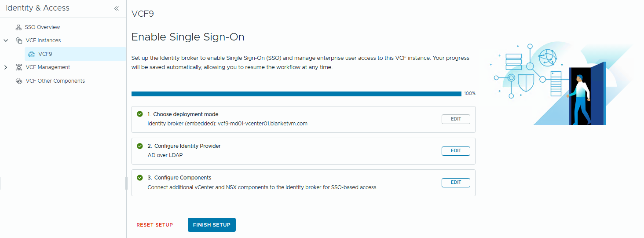
Task: Edit the Configure Components step
Action: [x=456, y=183]
